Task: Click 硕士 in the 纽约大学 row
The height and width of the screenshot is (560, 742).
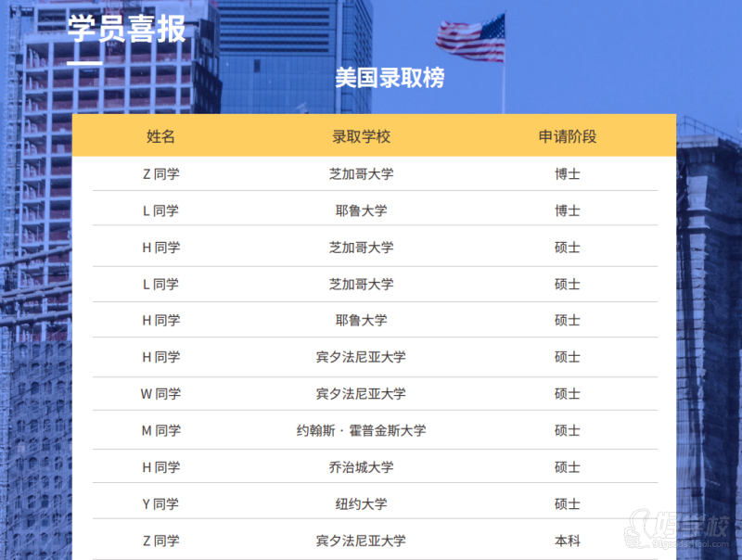Action: pyautogui.click(x=567, y=504)
